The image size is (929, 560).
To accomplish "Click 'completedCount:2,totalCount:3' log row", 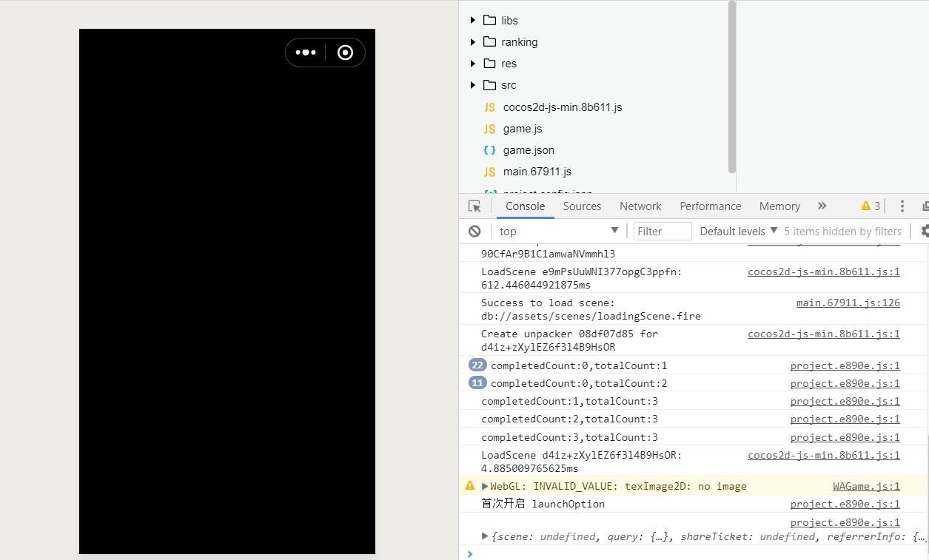I will tap(692, 419).
